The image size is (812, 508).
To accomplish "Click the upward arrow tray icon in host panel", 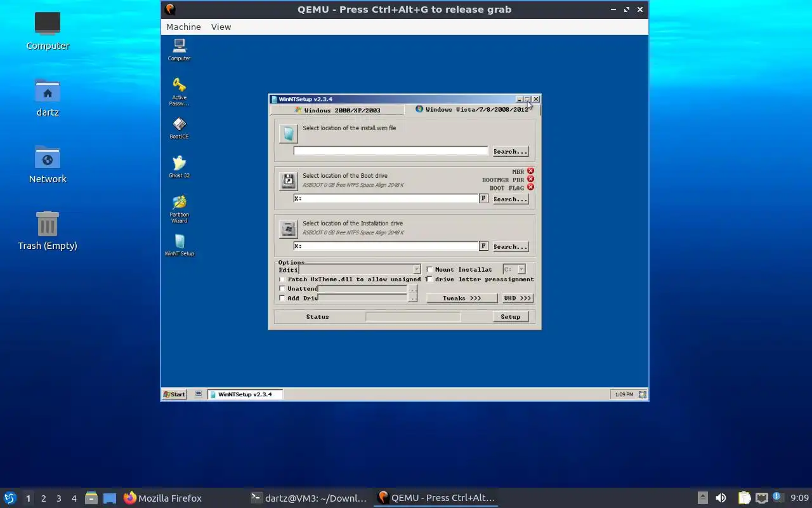I will point(703,498).
